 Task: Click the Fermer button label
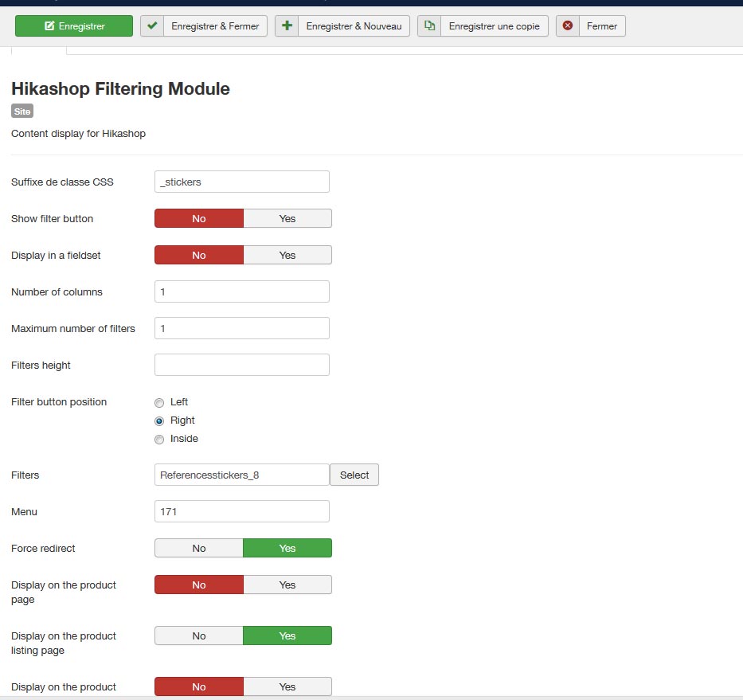[x=602, y=26]
